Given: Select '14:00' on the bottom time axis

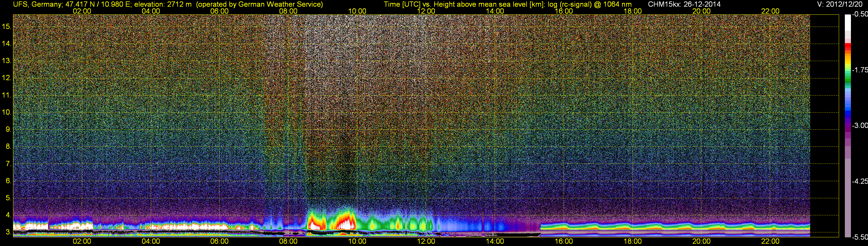Looking at the screenshot, I should [495, 241].
